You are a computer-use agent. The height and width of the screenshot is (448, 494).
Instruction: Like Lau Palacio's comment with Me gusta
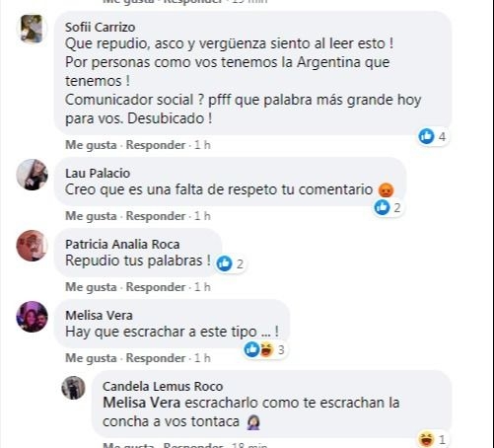pos(91,216)
